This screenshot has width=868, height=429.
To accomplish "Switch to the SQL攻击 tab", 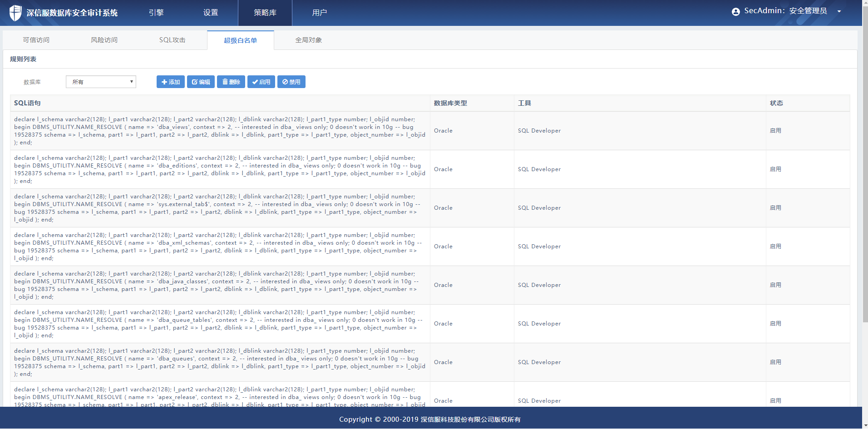I will (x=172, y=40).
